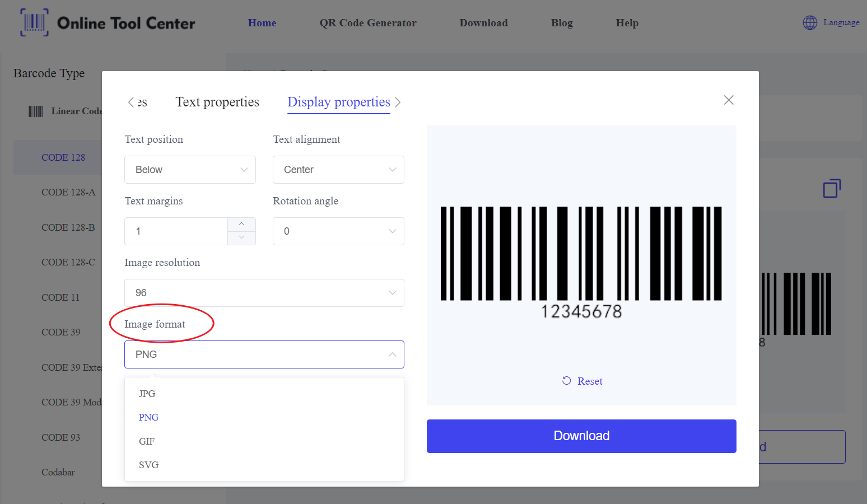867x504 pixels.
Task: Select CODE 128-A in the sidebar
Action: click(68, 192)
